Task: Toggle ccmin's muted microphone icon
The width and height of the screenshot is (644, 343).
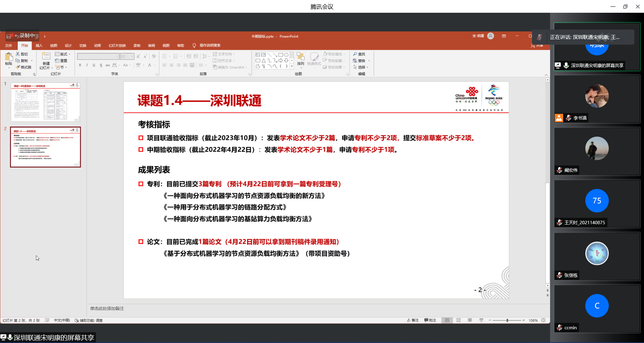Action: pos(559,328)
